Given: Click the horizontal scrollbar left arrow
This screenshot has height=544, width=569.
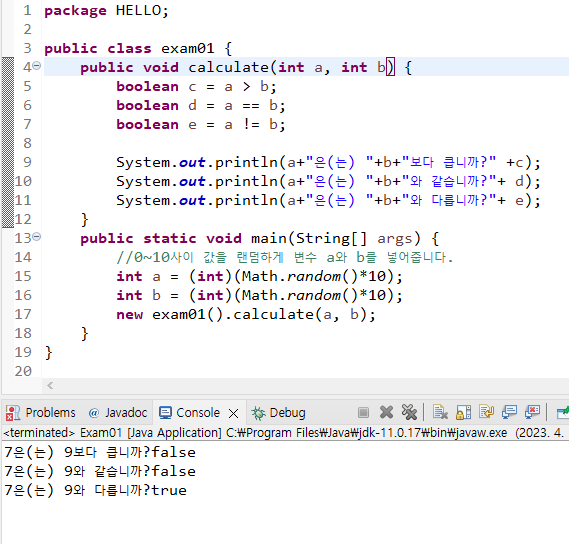Looking at the screenshot, I should coord(50,385).
